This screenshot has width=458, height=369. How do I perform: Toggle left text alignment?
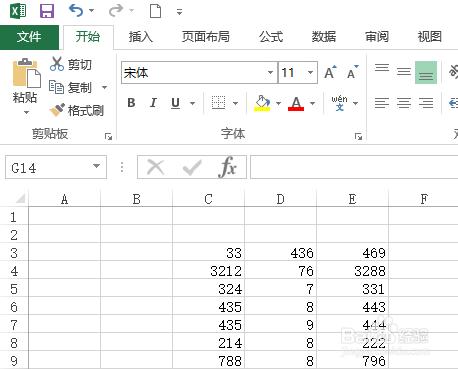[x=382, y=103]
